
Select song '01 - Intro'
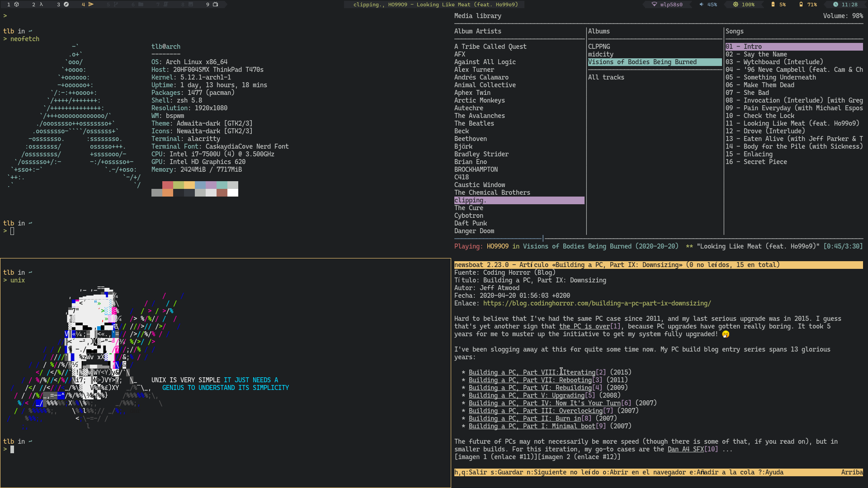[x=794, y=47]
